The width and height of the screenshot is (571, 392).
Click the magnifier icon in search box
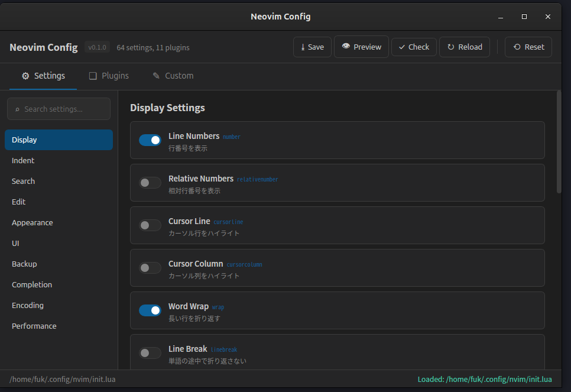coord(17,109)
